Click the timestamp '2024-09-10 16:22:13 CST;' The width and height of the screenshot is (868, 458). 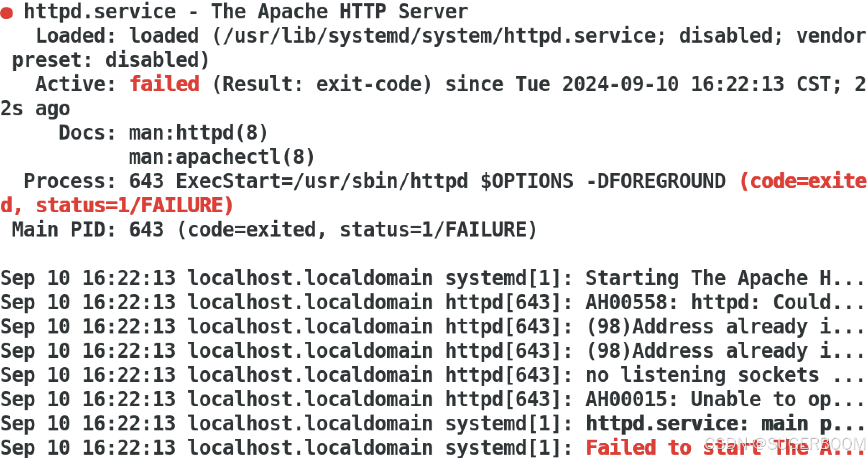tap(701, 84)
